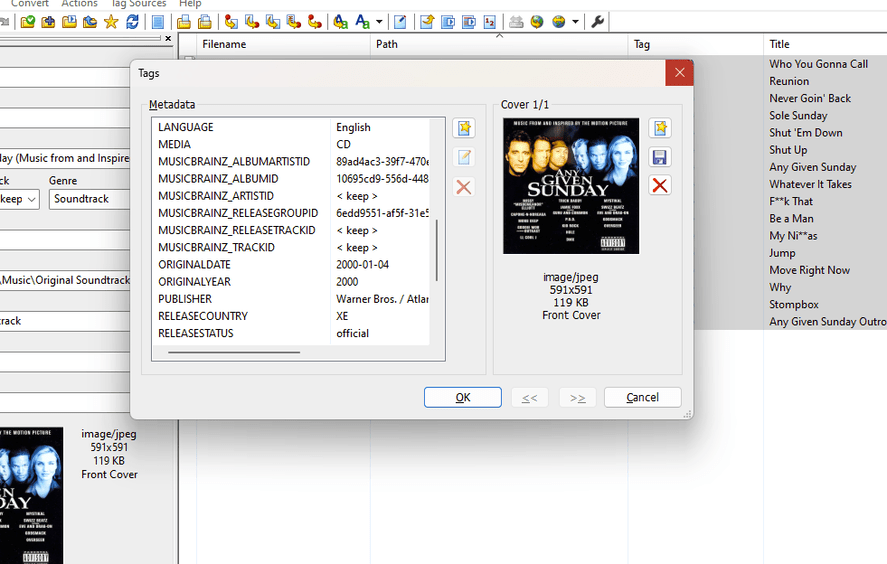Image resolution: width=887 pixels, height=564 pixels.
Task: Click the Load playlist folder icon
Action: click(x=69, y=21)
